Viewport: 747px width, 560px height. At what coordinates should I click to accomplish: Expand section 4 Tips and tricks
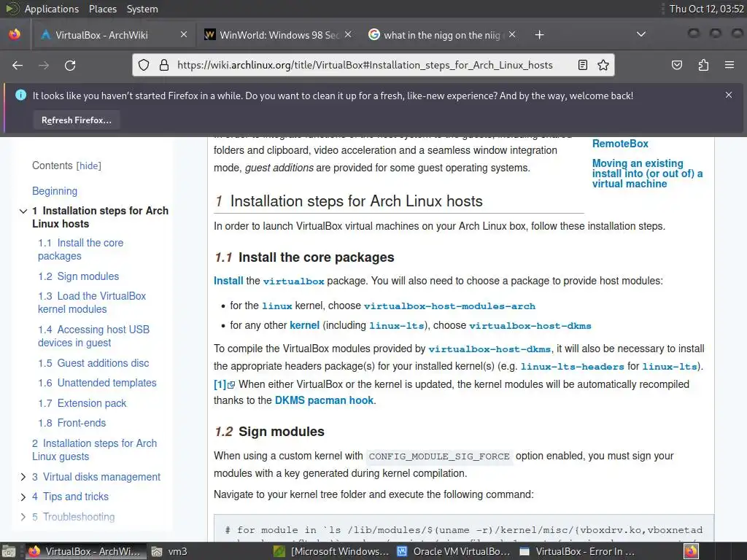pos(23,497)
